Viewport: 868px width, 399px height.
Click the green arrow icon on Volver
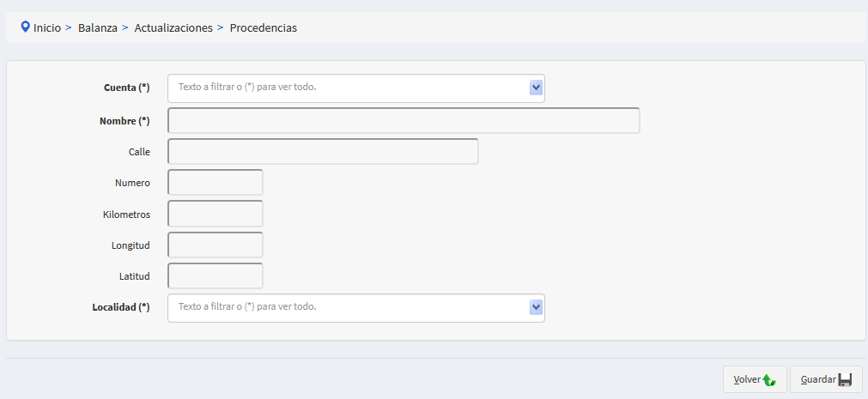pyautogui.click(x=768, y=379)
